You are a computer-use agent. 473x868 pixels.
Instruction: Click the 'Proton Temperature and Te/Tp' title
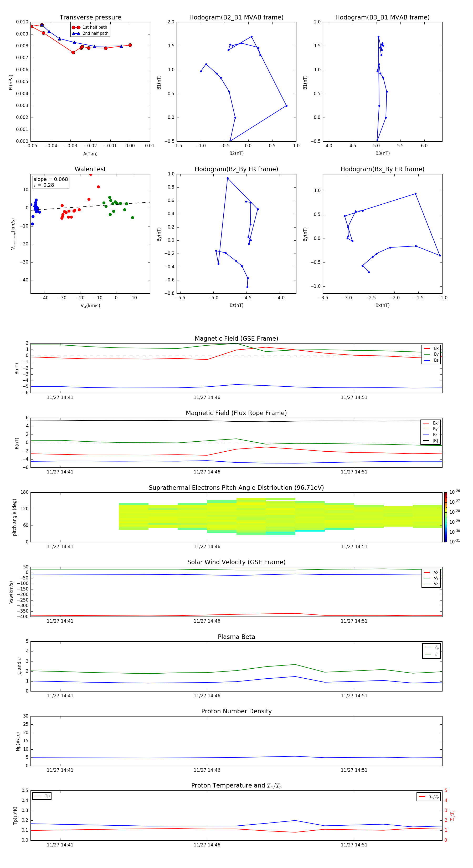[236, 786]
